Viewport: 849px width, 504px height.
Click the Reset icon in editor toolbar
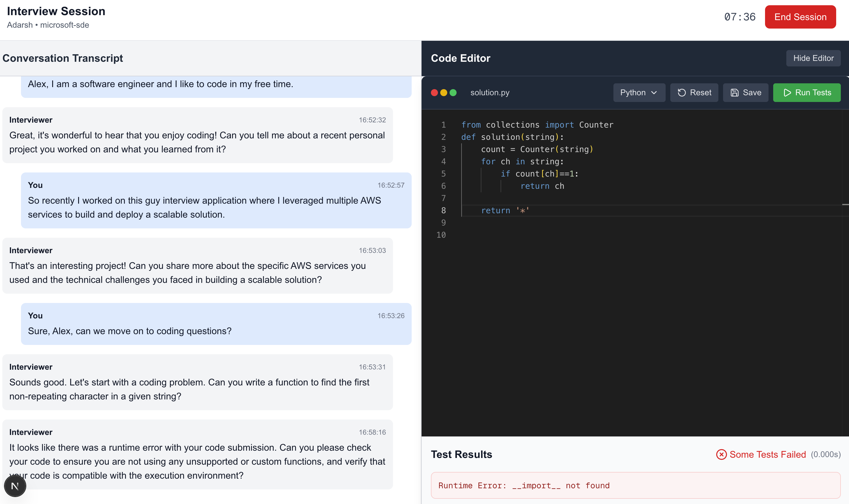point(681,92)
